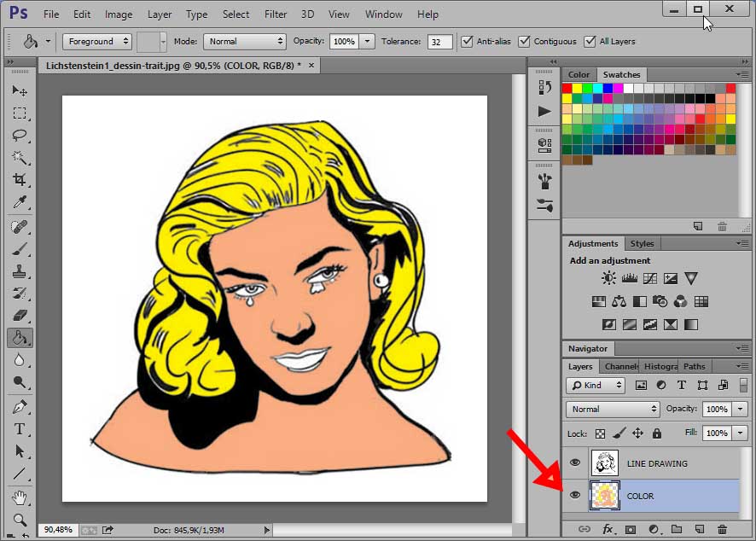Image resolution: width=756 pixels, height=541 pixels.
Task: Select the Zoom tool
Action: coord(20,520)
